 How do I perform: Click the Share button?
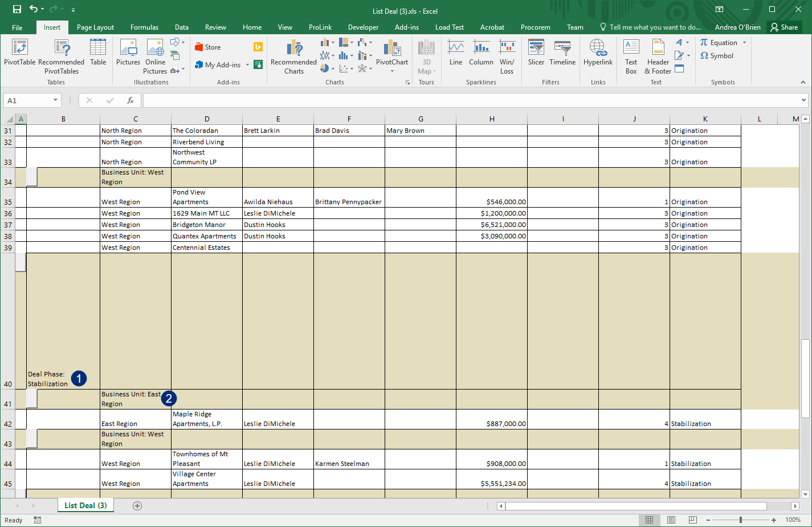(x=784, y=27)
